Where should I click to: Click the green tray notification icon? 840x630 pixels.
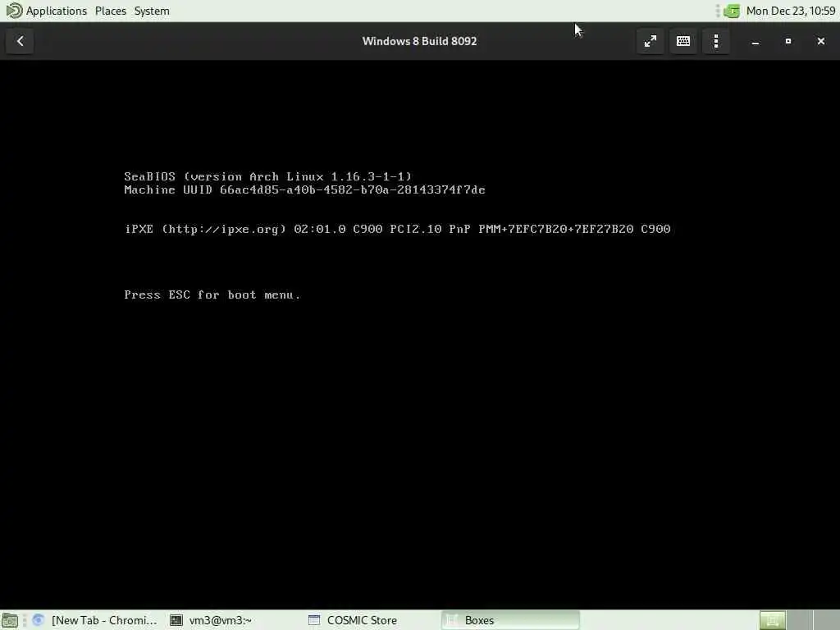click(731, 11)
